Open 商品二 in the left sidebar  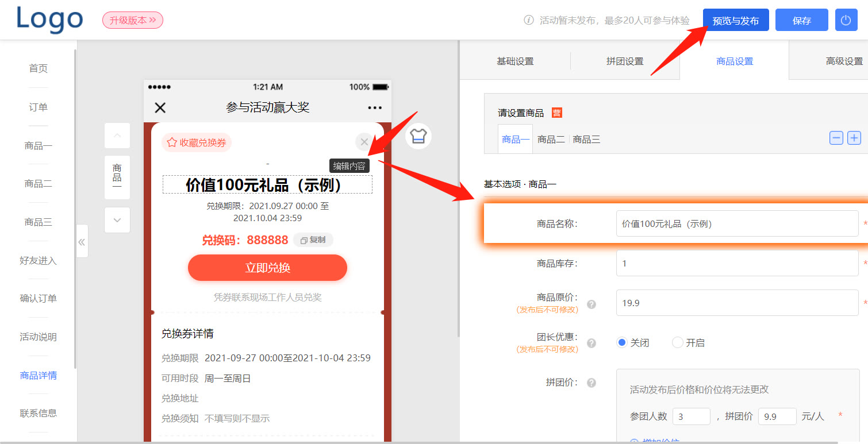coord(38,184)
